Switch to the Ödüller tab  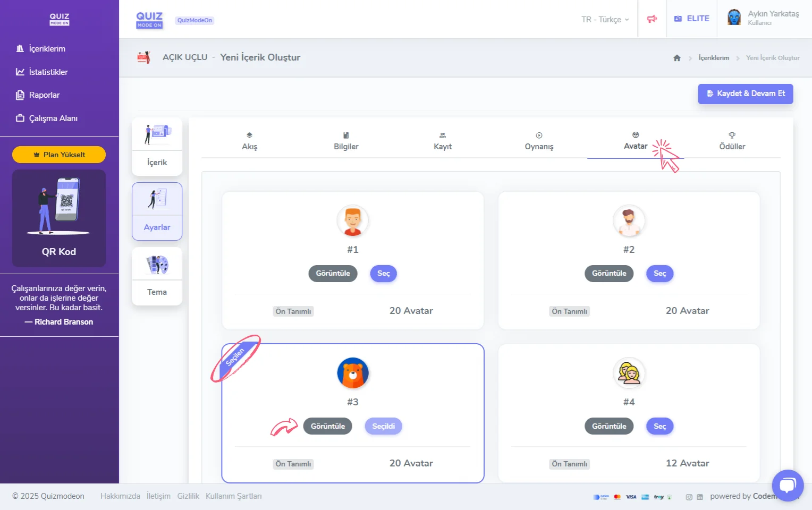(x=732, y=141)
